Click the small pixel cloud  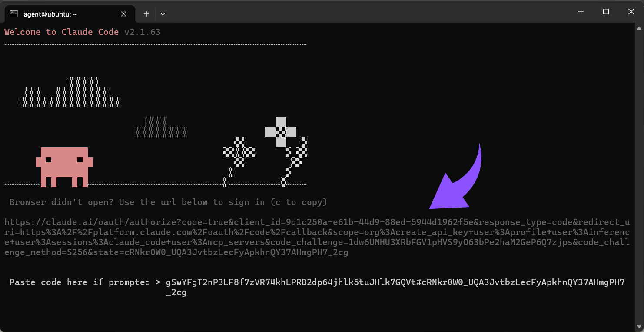pyautogui.click(x=160, y=128)
